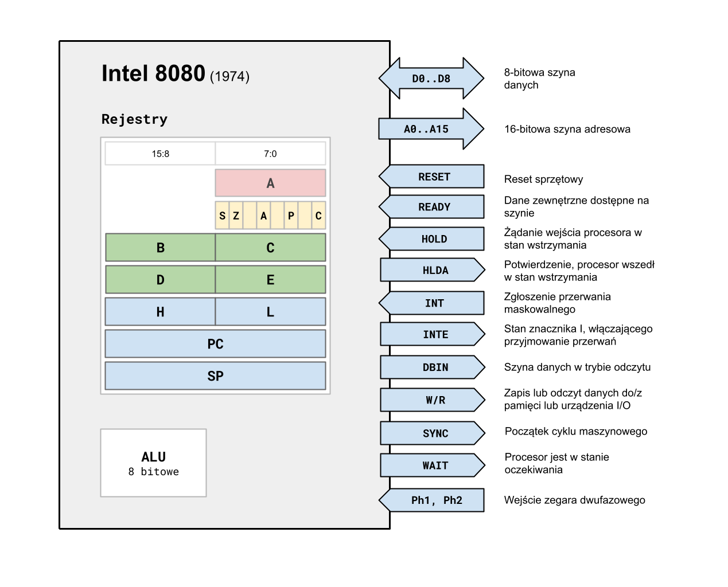The image size is (728, 587).
Task: Select the 15:8 column header
Action: [160, 154]
